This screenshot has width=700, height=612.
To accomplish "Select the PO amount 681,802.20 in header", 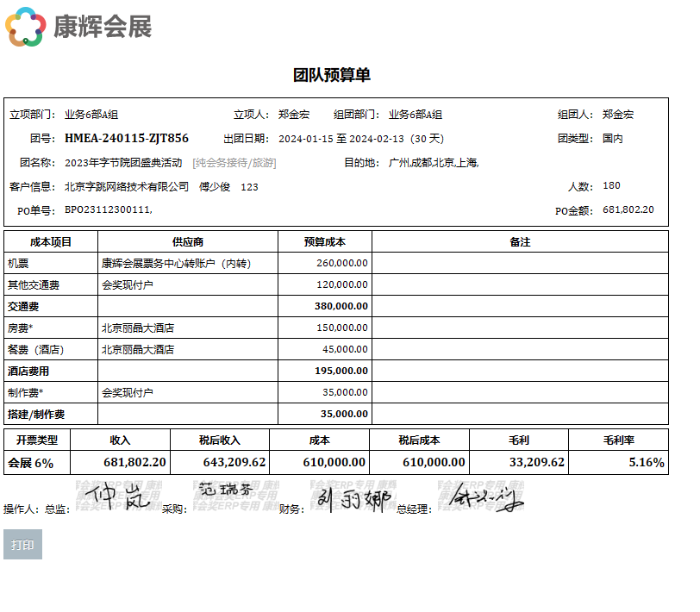I will point(628,209).
